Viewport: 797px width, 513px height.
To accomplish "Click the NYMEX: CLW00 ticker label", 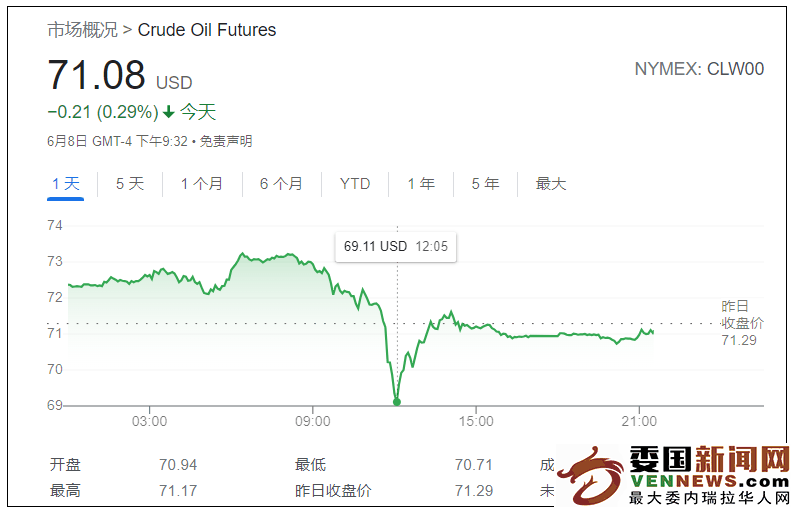I will (x=699, y=69).
